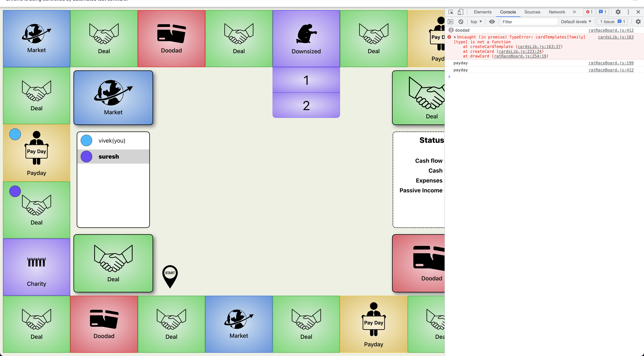Switch to the Network tab

556,12
